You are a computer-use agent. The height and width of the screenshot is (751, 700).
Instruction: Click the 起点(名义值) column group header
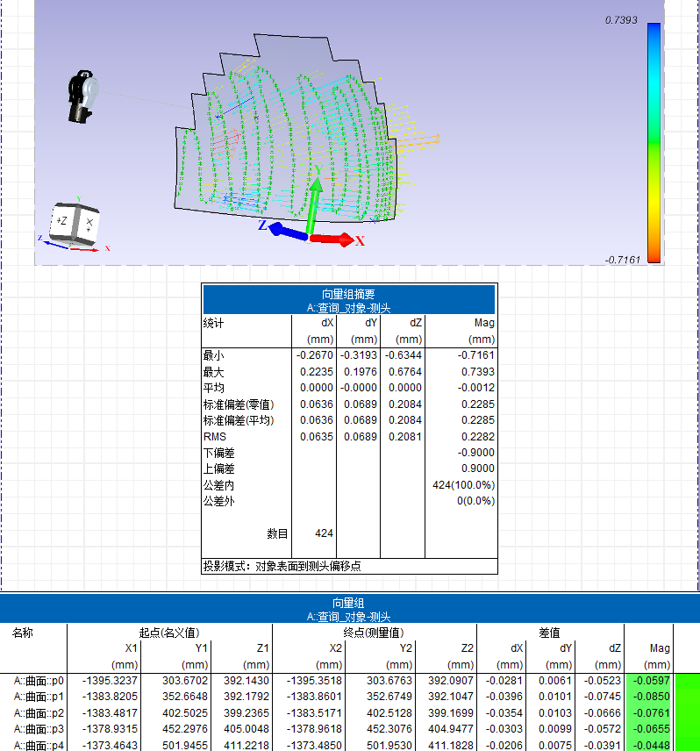click(x=169, y=633)
